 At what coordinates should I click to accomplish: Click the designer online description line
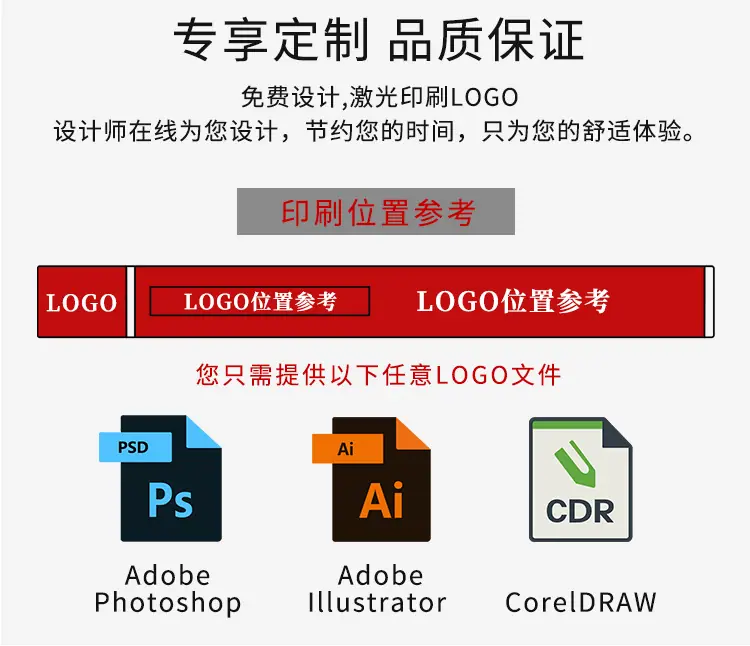point(374,131)
